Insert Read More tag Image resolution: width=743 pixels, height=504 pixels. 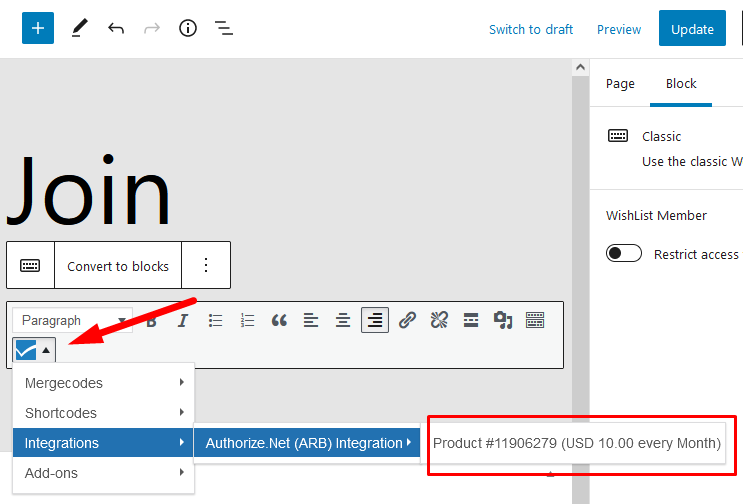[x=471, y=321]
